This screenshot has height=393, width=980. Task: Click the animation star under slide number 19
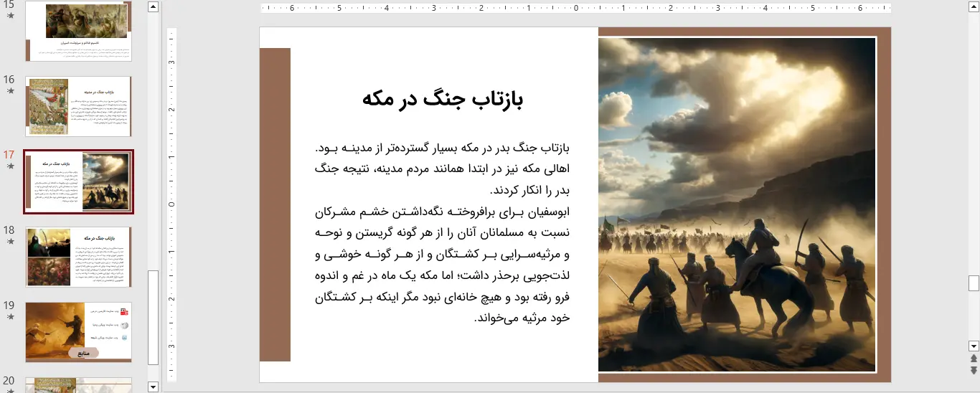(10, 316)
